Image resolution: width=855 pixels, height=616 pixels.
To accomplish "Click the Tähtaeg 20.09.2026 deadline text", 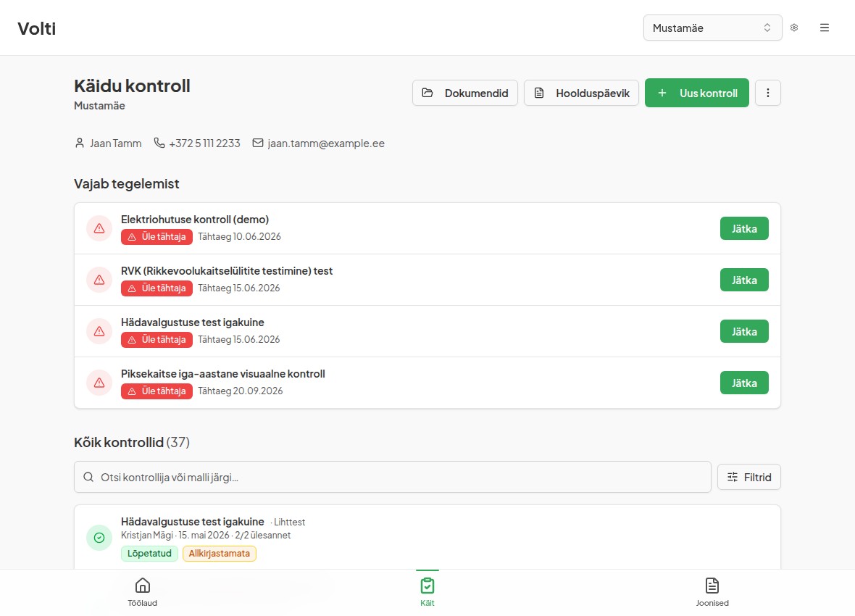I will coord(241,391).
